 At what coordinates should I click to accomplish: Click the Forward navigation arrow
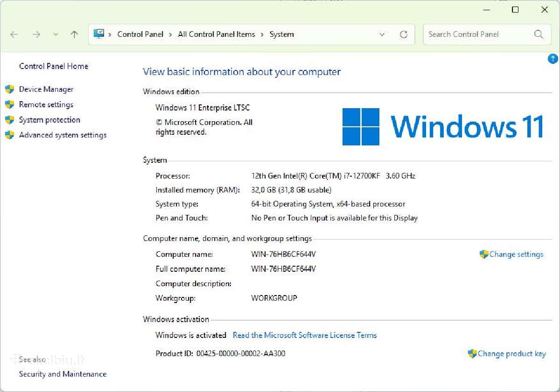[36, 34]
